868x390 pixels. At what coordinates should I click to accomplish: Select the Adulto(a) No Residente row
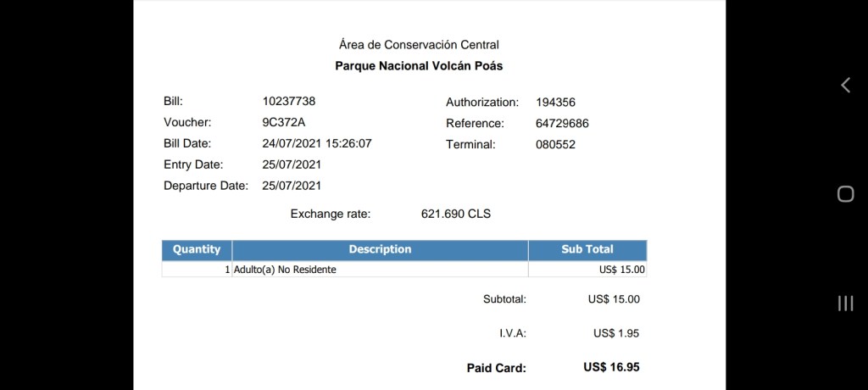(x=285, y=270)
